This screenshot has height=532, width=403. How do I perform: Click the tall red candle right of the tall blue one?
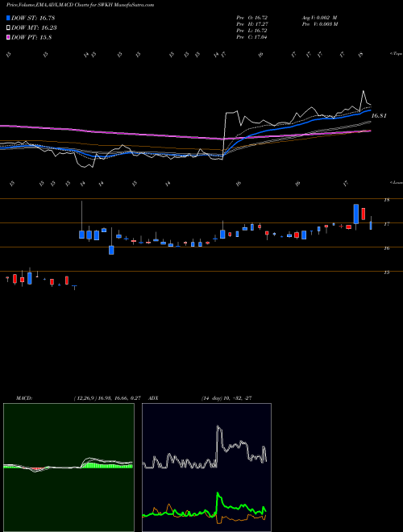pyautogui.click(x=364, y=214)
